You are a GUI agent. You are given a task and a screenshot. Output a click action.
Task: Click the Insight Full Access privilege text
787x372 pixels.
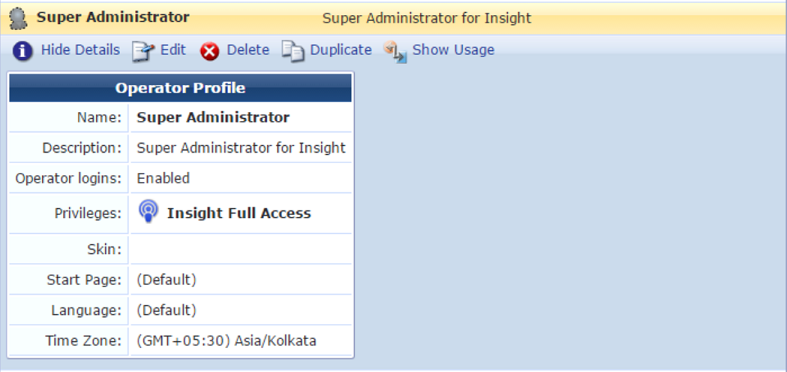click(x=239, y=213)
